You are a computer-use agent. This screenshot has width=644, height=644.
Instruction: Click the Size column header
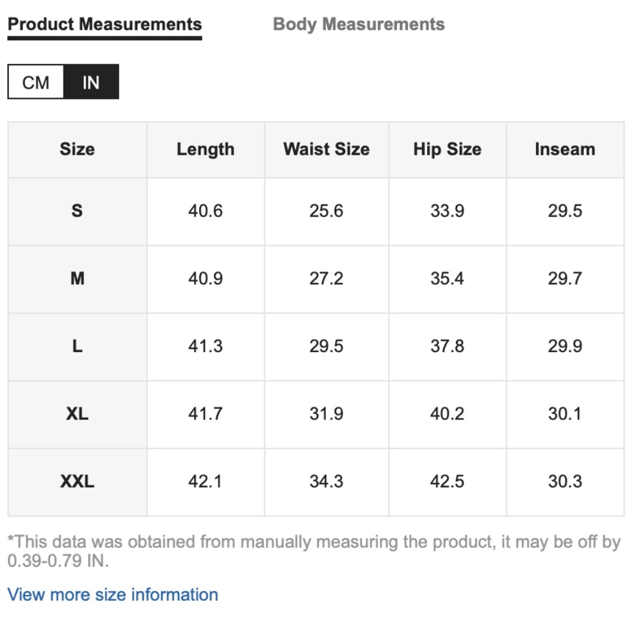[77, 149]
